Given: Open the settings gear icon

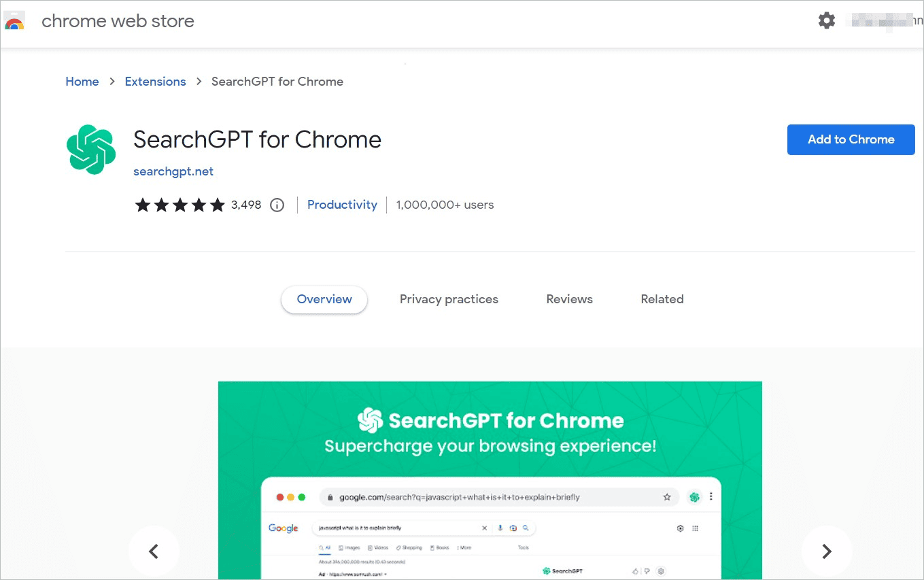Looking at the screenshot, I should tap(826, 20).
